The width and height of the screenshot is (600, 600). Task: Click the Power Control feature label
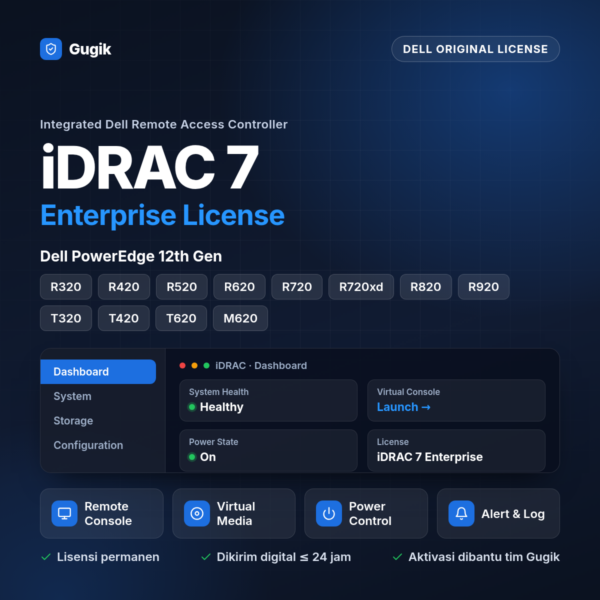370,514
